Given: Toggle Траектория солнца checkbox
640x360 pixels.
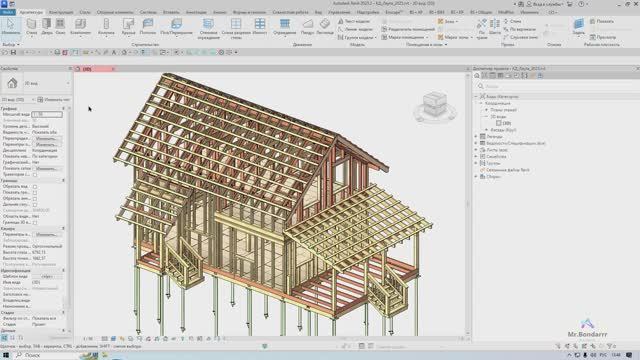Looking at the screenshot, I should point(35,174).
